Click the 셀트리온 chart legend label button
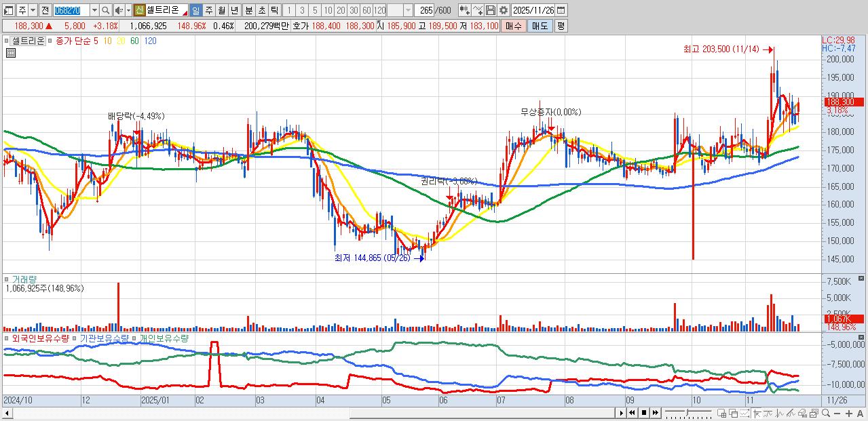 click(x=28, y=41)
